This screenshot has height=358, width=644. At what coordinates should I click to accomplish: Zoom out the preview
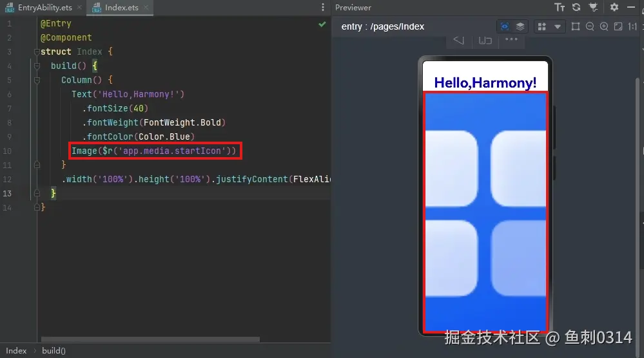(x=590, y=26)
